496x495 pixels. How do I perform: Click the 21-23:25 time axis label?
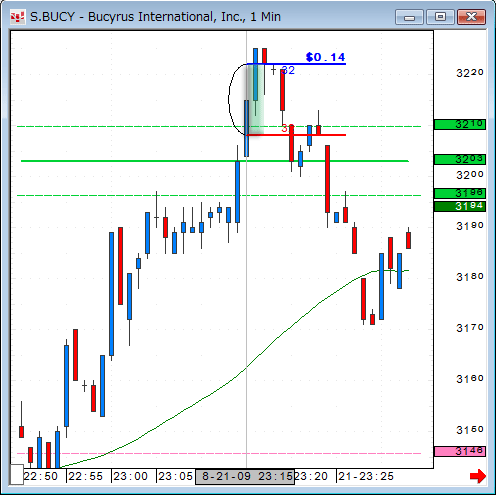coord(366,476)
